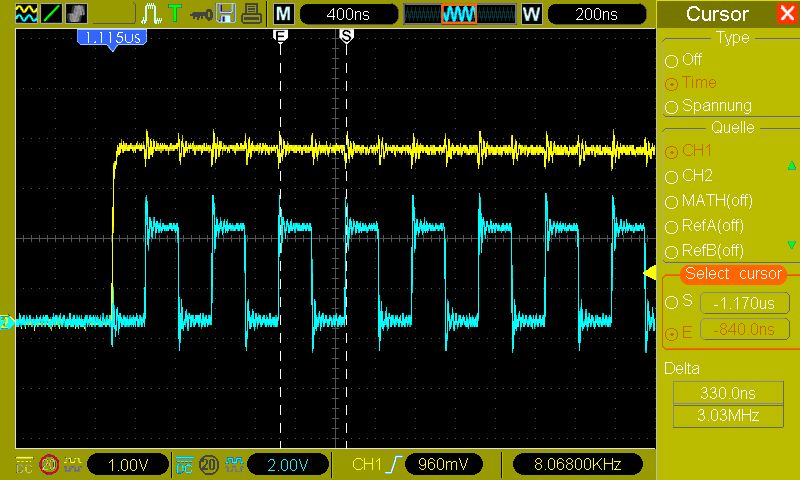
Task: Click the S cursor marker flag
Action: tap(346, 35)
